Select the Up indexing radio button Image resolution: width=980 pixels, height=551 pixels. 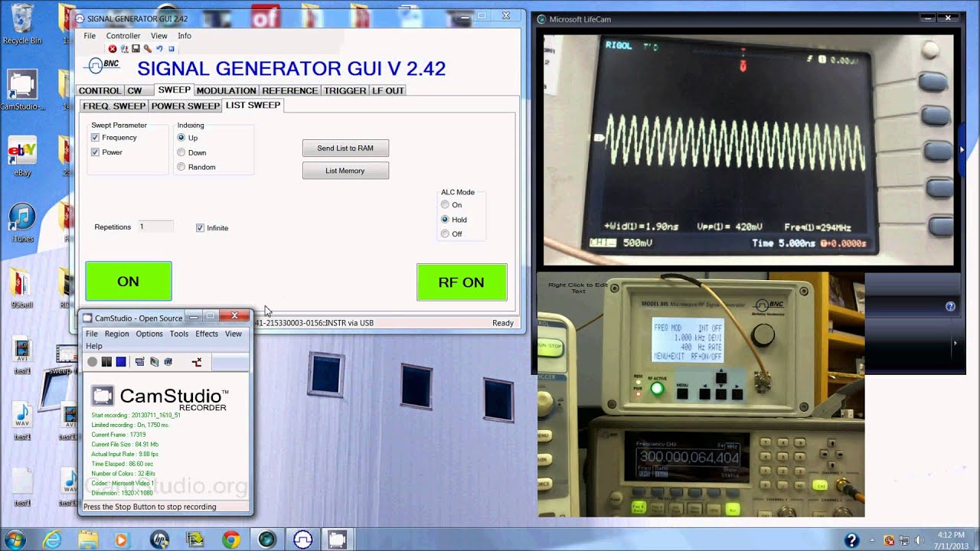click(x=181, y=138)
